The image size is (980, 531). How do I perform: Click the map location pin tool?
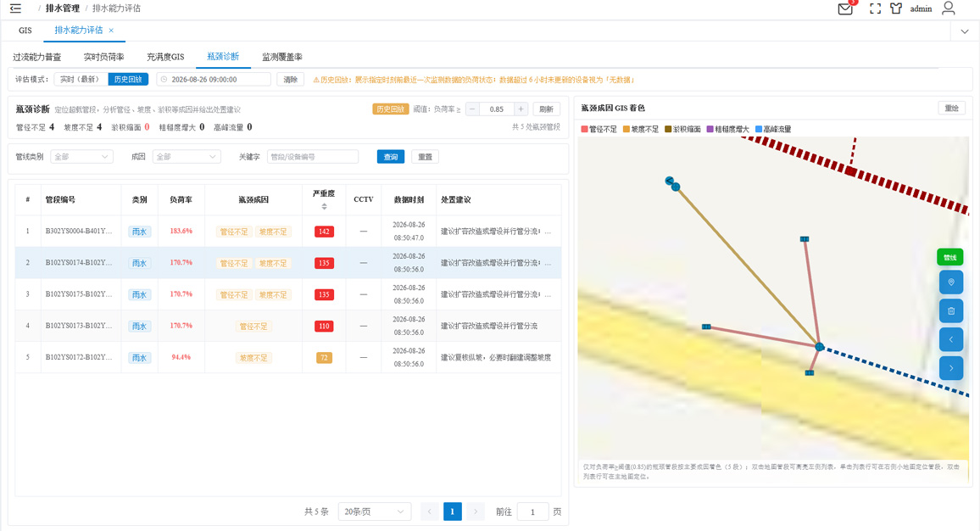click(x=951, y=282)
